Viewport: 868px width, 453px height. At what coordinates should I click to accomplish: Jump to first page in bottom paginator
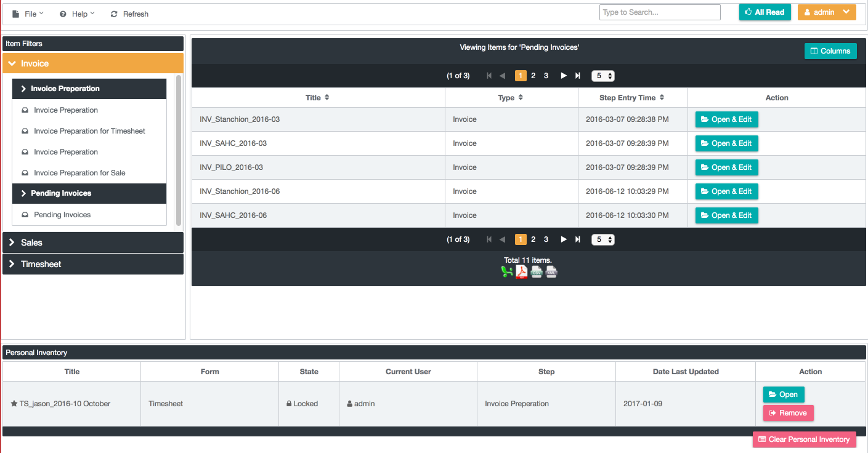489,239
